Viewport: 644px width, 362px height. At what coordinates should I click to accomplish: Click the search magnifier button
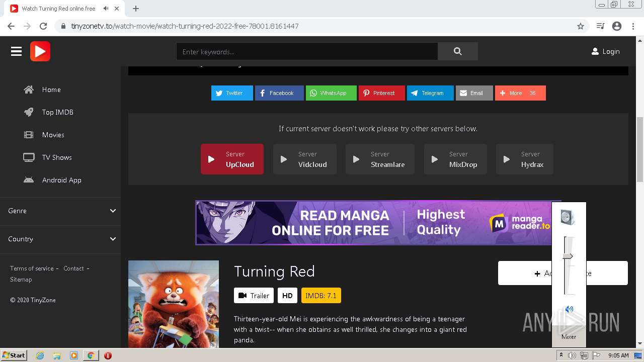[x=457, y=51]
